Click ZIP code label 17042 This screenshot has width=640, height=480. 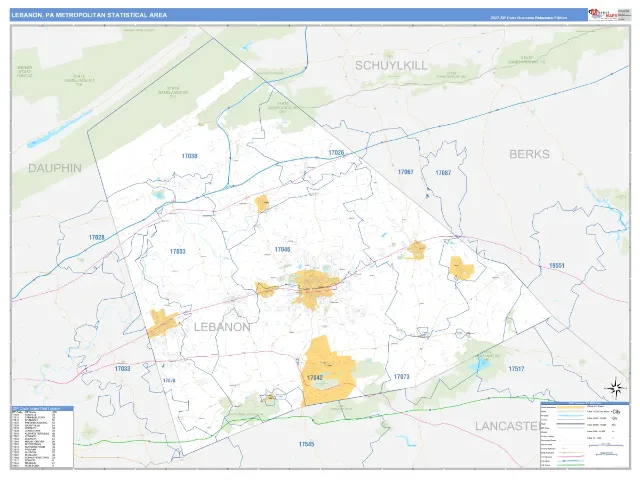point(315,378)
